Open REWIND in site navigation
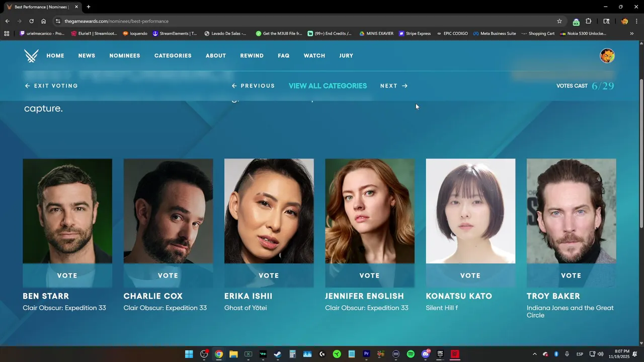The image size is (644, 362). click(x=252, y=56)
